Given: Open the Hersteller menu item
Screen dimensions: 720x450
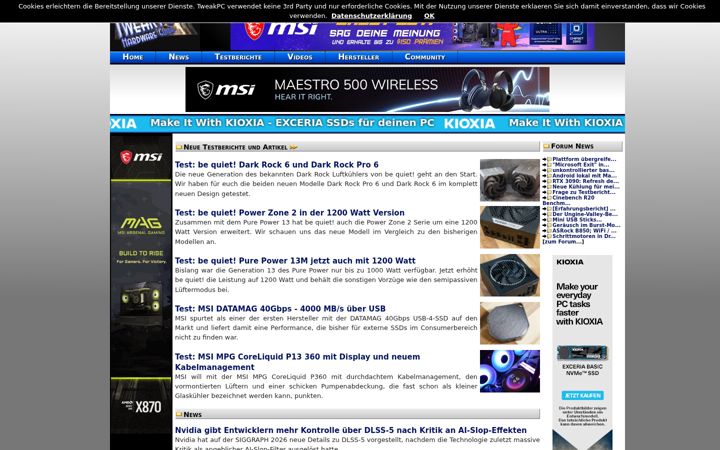Looking at the screenshot, I should tap(359, 57).
